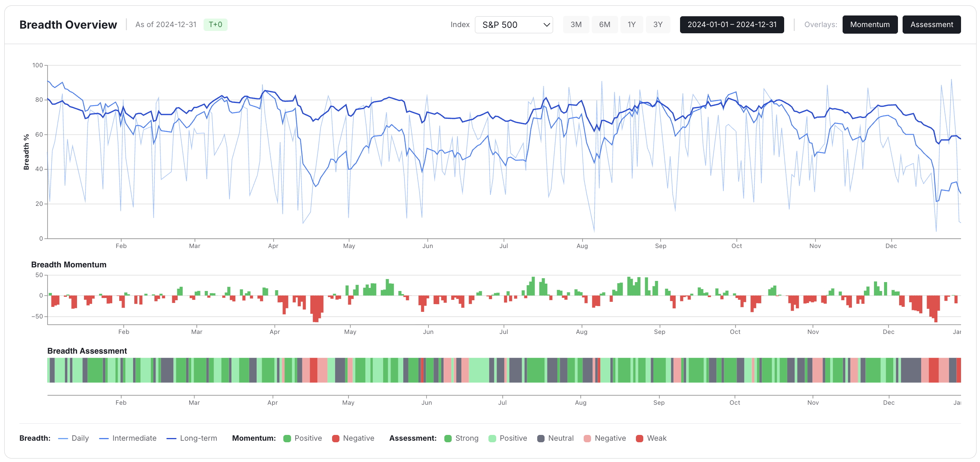Click the red Weak assessment legend swatch
This screenshot has height=462, width=980.
tap(639, 438)
